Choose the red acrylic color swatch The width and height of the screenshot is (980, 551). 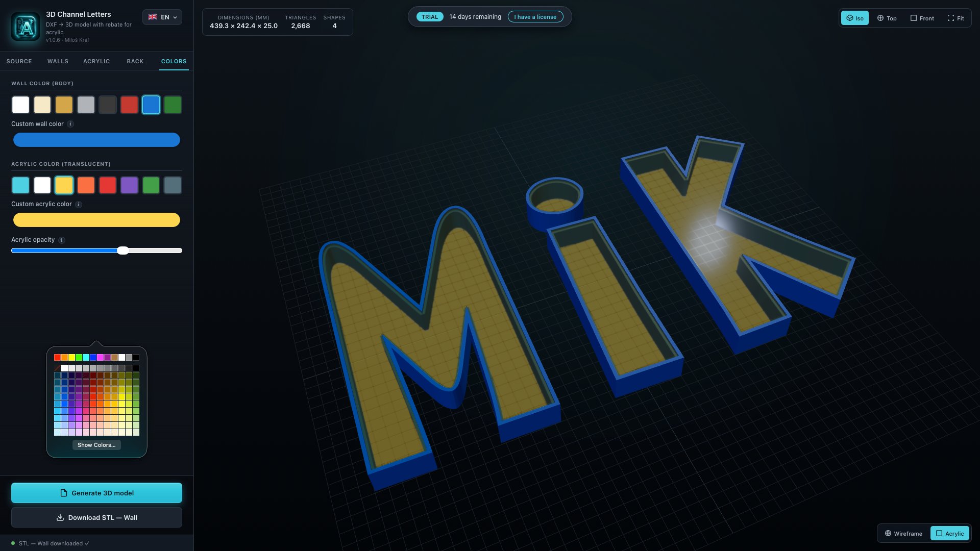(108, 185)
